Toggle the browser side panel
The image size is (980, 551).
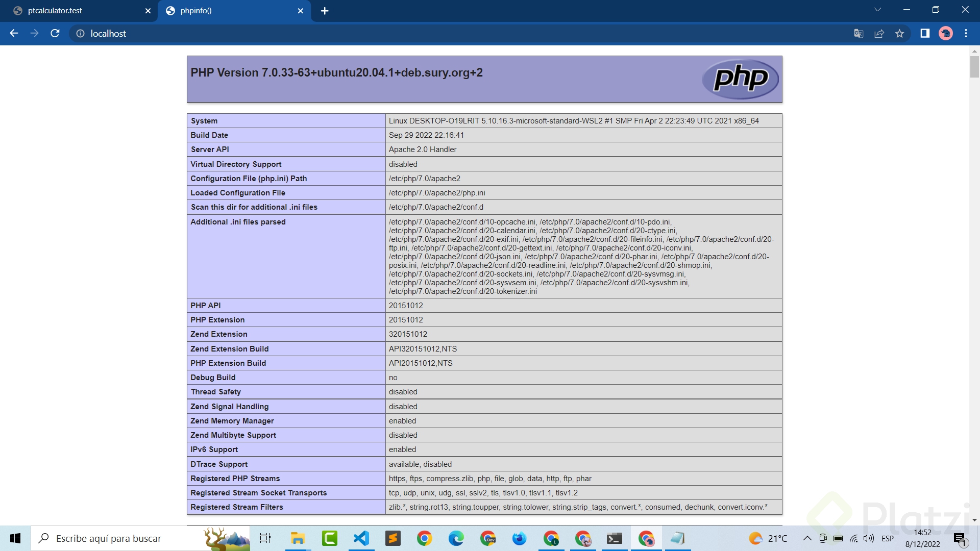point(924,33)
